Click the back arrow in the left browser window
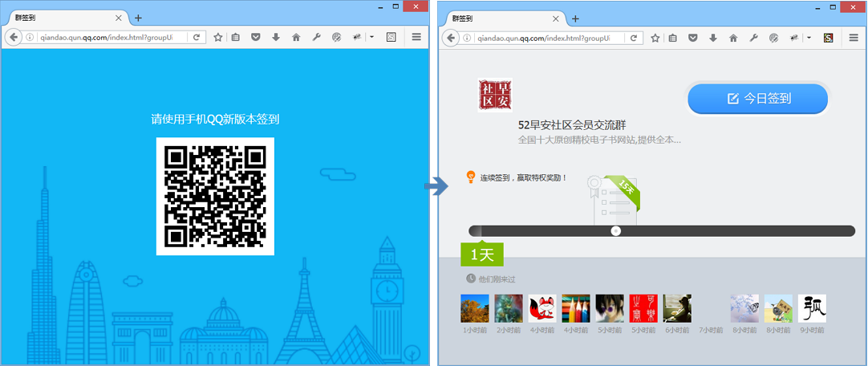Image resolution: width=868 pixels, height=366 pixels. (x=14, y=37)
